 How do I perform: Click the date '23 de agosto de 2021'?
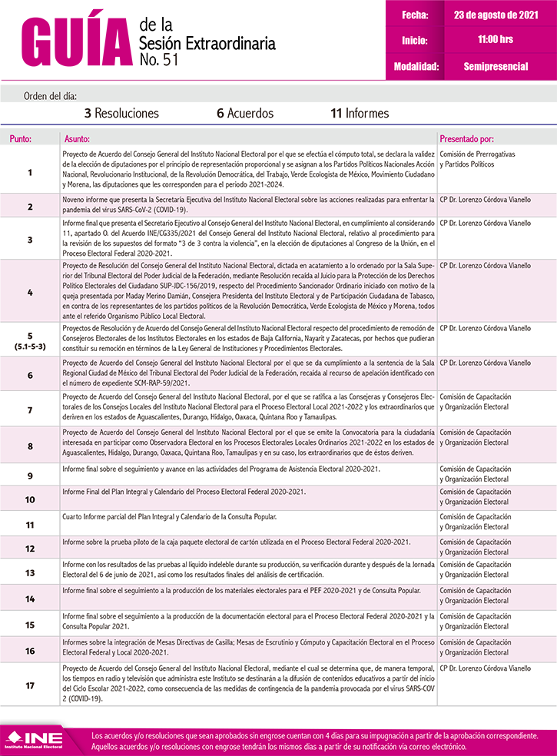(x=496, y=15)
